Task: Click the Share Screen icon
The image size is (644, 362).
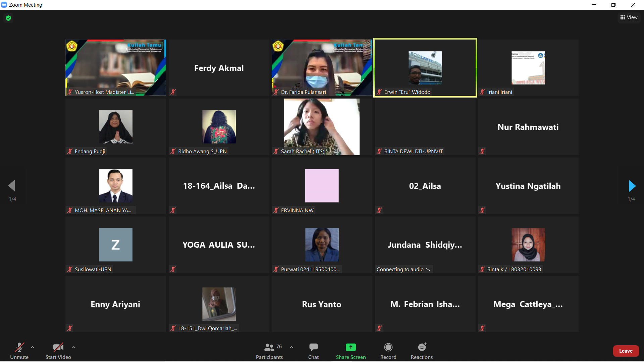Action: click(351, 347)
